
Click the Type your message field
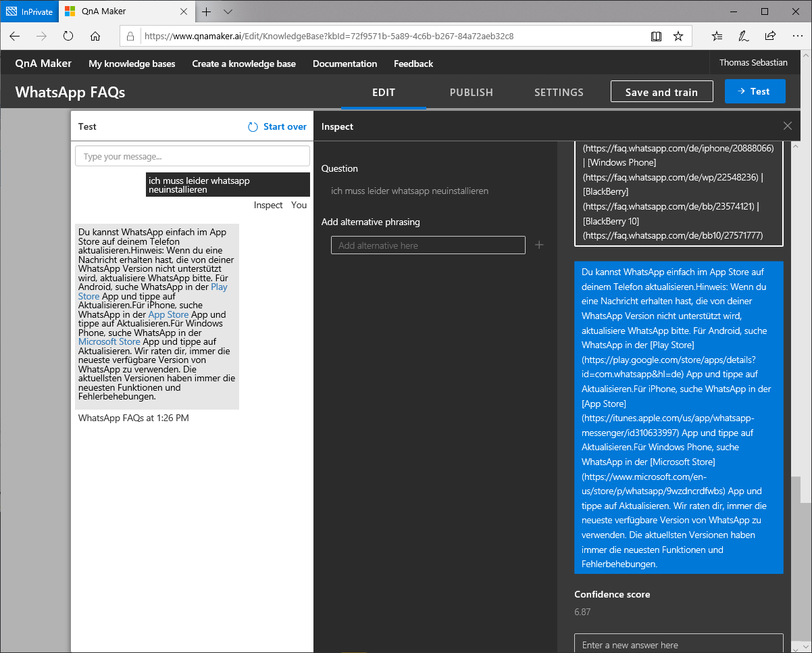[192, 157]
